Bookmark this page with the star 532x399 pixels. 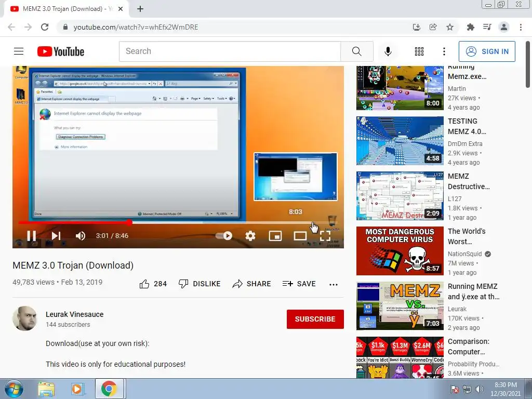[x=450, y=27]
